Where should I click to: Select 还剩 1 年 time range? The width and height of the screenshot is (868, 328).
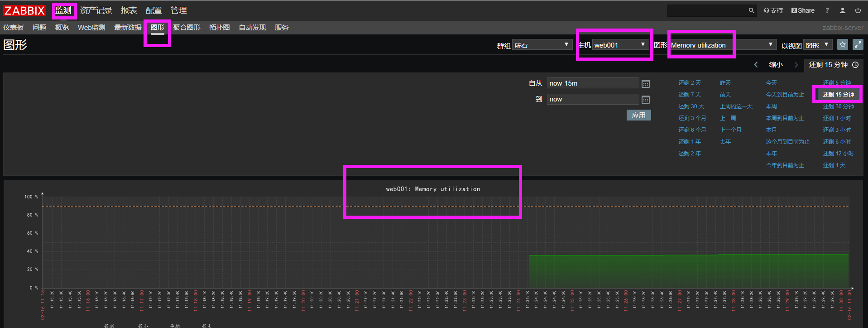690,142
